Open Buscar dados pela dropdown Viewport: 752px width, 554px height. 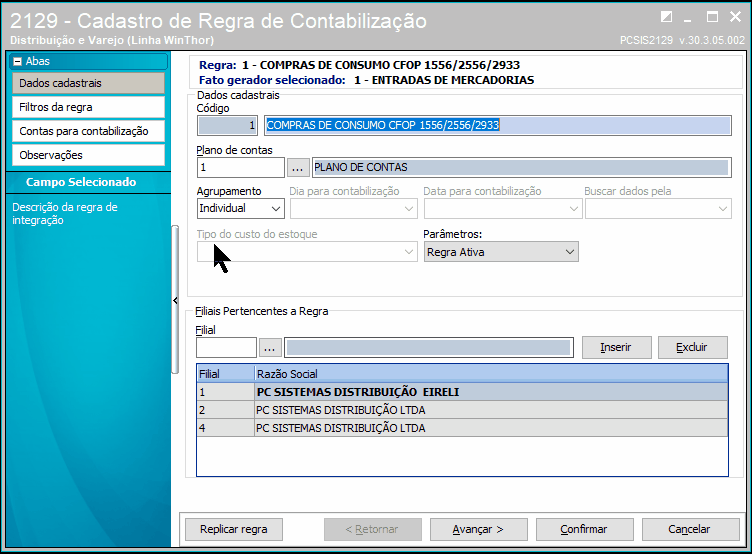click(658, 209)
